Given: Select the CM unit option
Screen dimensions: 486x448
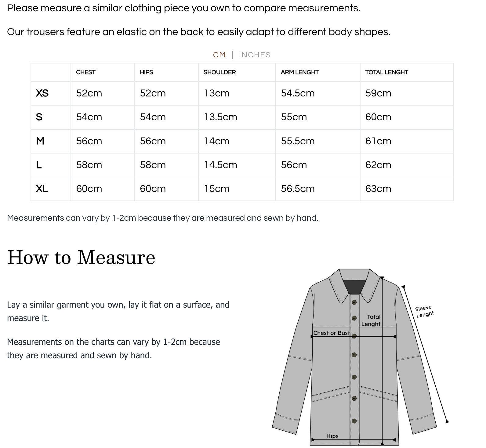Looking at the screenshot, I should [x=219, y=55].
